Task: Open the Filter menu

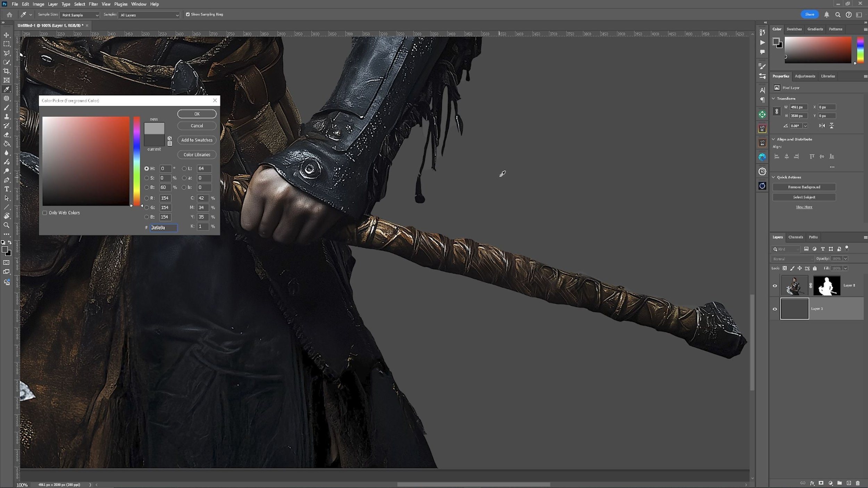Action: [93, 4]
